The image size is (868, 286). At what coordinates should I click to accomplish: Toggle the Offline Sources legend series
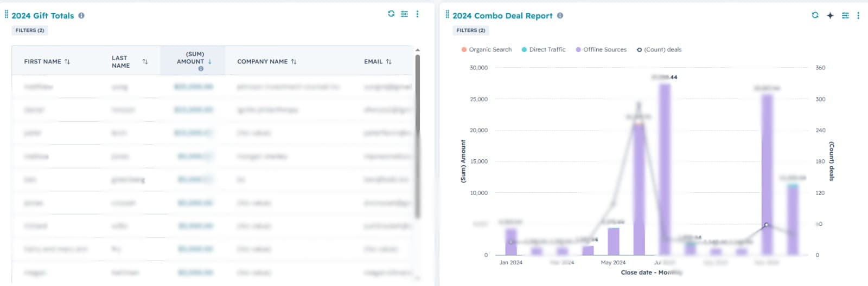(x=601, y=49)
